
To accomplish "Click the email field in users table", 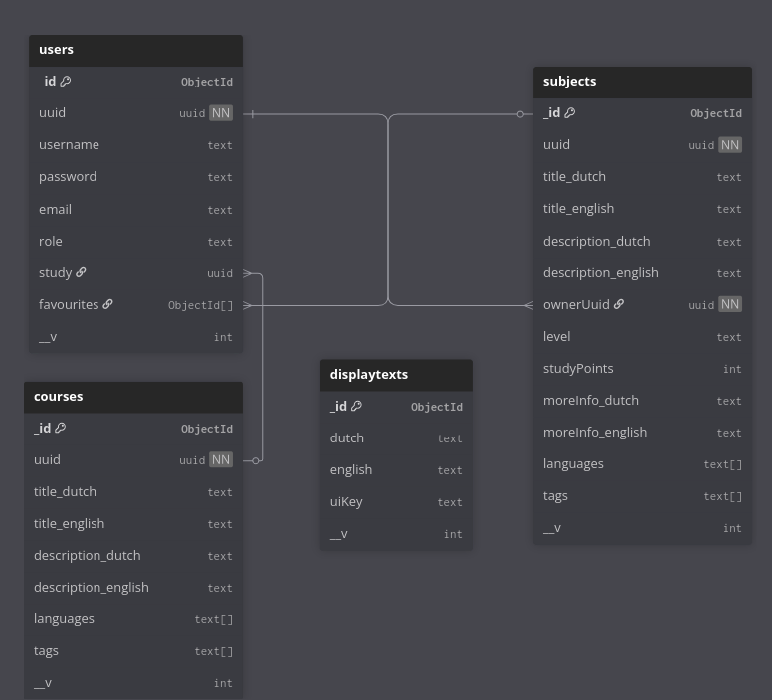I will 56,210.
